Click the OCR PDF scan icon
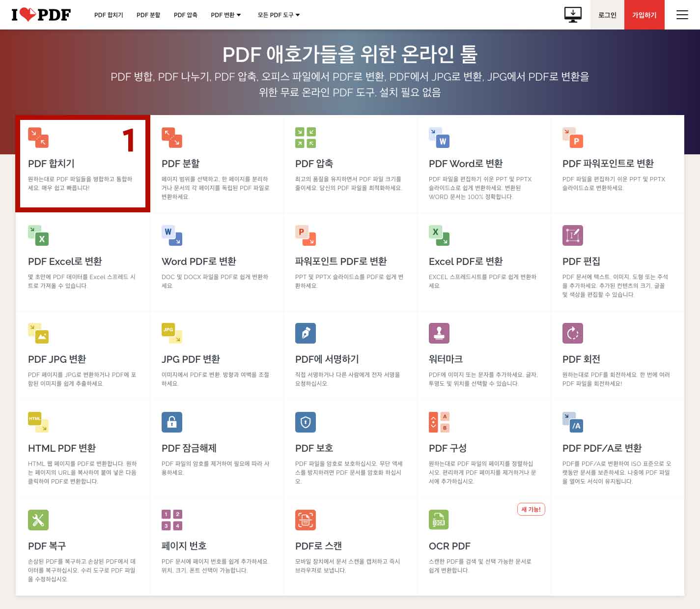Image resolution: width=700 pixels, height=609 pixels. coord(439,520)
